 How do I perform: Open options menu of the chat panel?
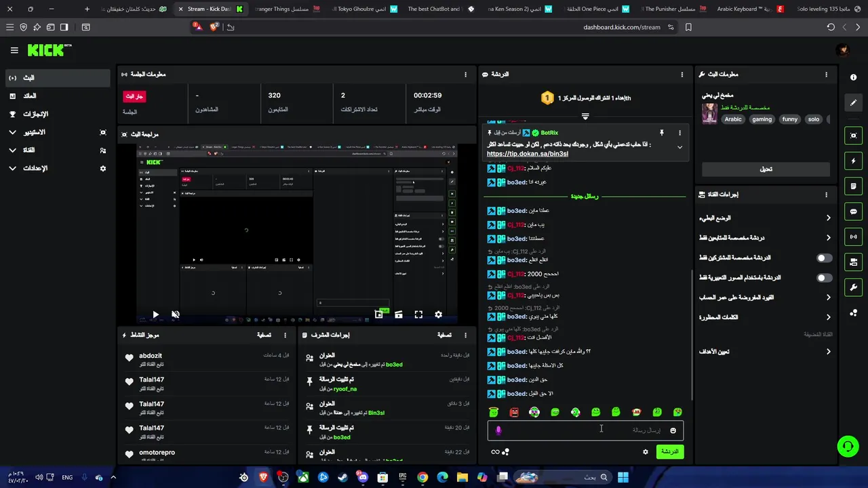click(682, 75)
